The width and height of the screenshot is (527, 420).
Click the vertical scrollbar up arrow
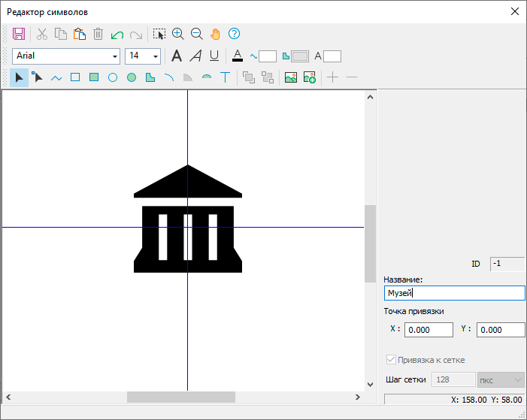[x=370, y=98]
